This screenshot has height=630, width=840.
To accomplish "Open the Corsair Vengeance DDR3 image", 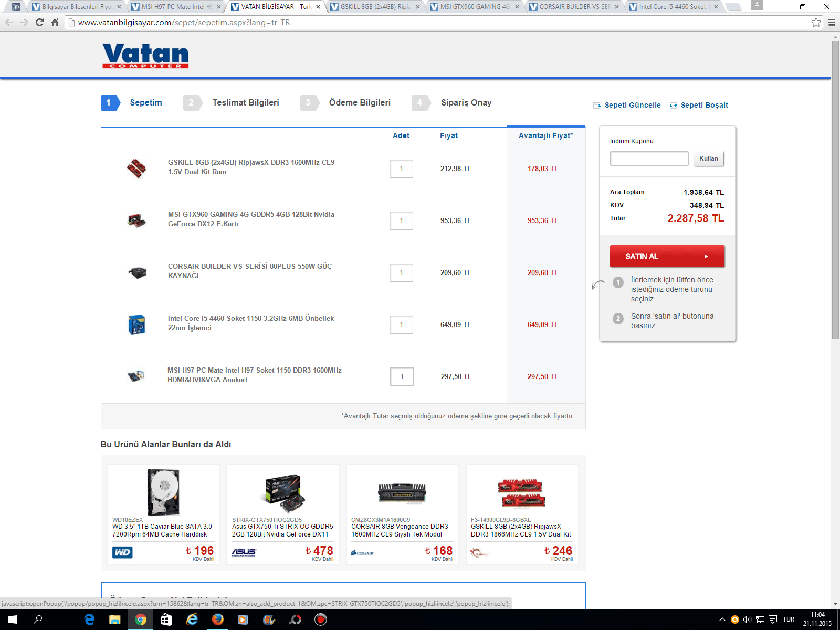I will point(402,493).
